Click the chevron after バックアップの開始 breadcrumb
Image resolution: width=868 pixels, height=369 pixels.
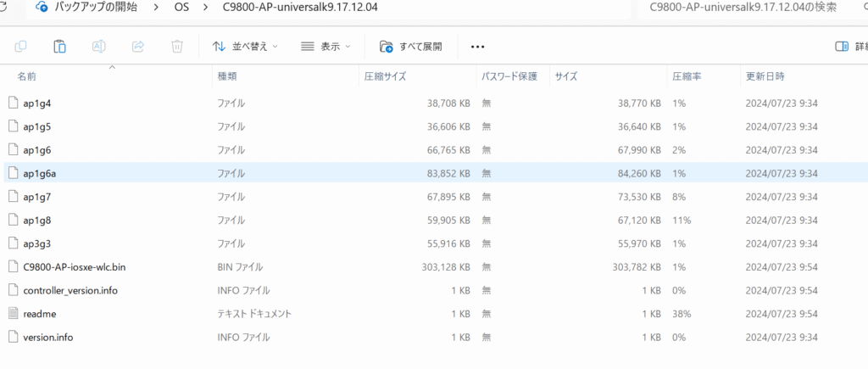pos(157,8)
